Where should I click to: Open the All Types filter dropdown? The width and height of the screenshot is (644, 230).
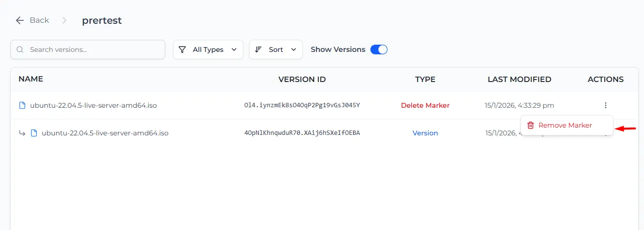(x=208, y=49)
